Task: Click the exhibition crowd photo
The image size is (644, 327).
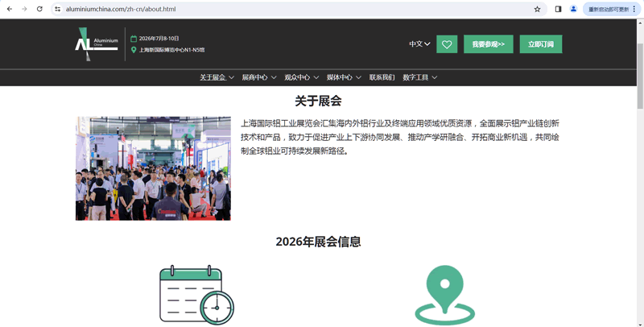Action: pyautogui.click(x=153, y=168)
